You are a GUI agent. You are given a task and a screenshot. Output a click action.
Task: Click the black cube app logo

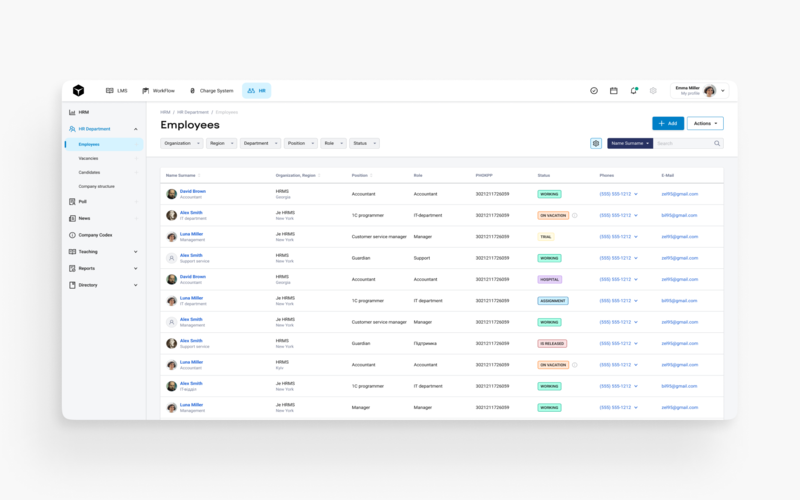(x=78, y=90)
